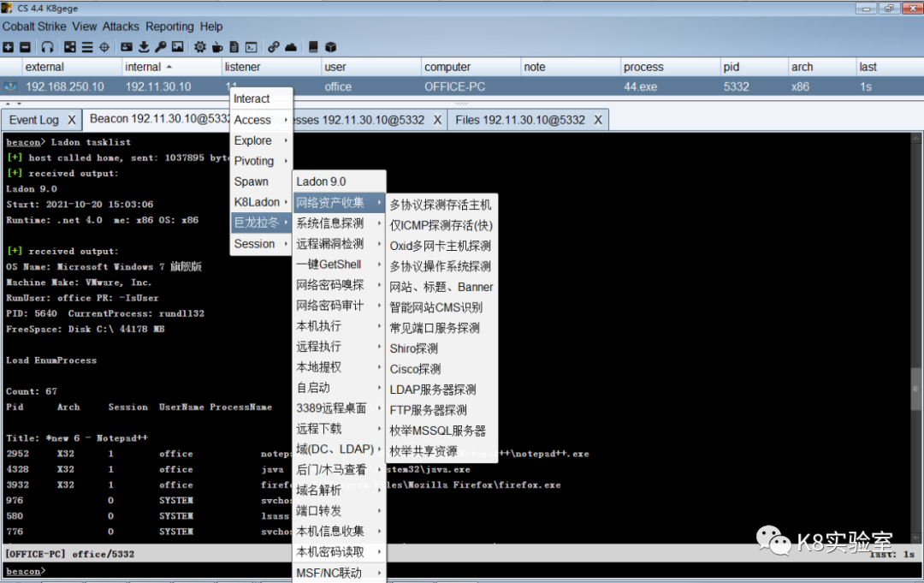
Task: Sort sessions by the process column header
Action: click(670, 67)
